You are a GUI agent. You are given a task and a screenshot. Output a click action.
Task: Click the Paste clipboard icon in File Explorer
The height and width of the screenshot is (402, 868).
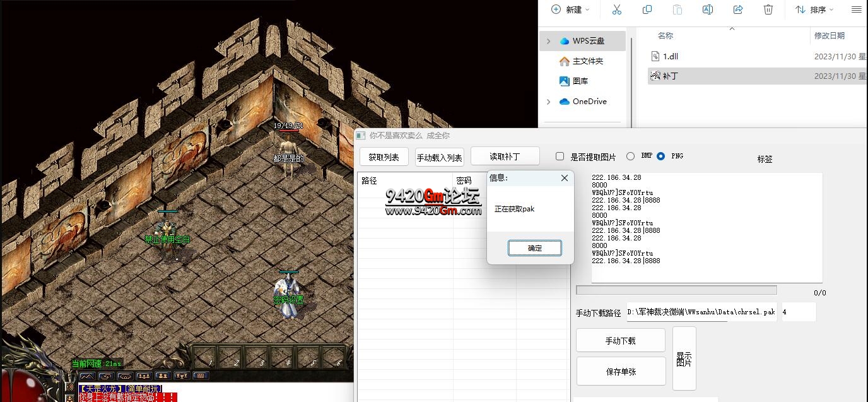[x=677, y=9]
